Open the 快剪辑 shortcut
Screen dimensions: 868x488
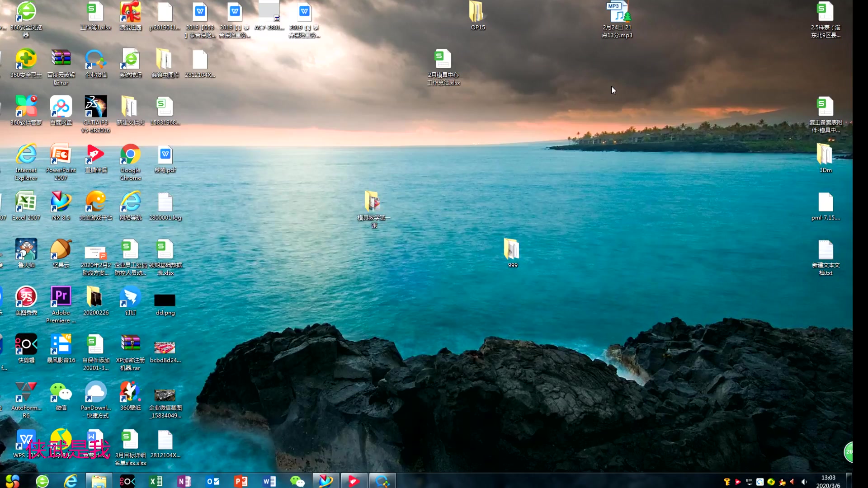click(26, 348)
